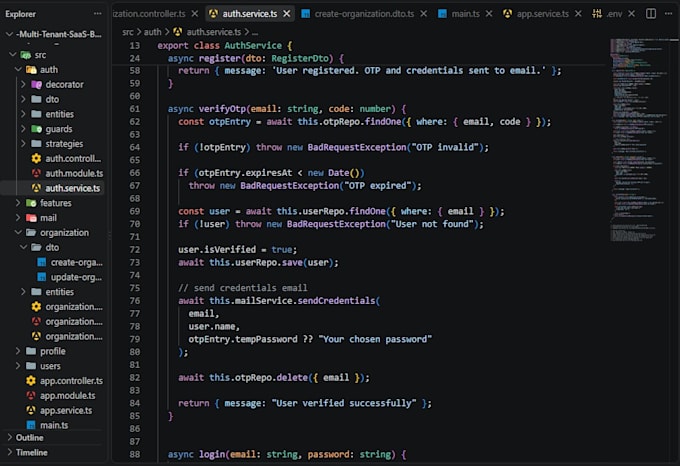Click the auth breadcrumb segment
This screenshot has height=466, width=680.
tap(152, 32)
